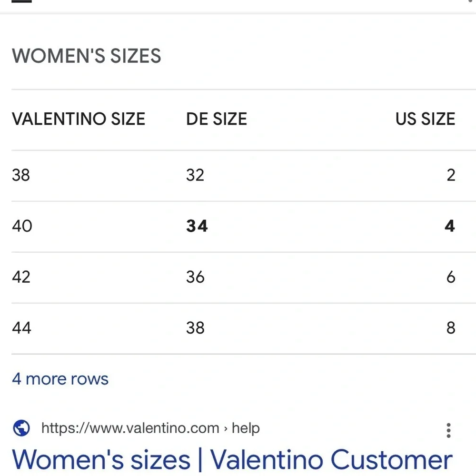Image resolution: width=476 pixels, height=476 pixels.
Task: Expand the "4 more rows" link
Action: click(x=60, y=379)
